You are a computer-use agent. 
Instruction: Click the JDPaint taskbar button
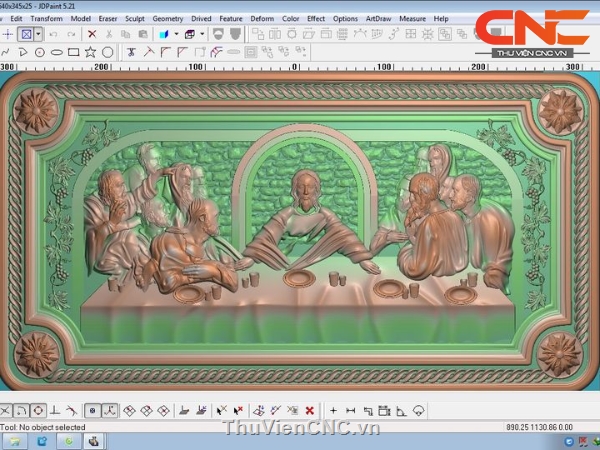point(93,442)
